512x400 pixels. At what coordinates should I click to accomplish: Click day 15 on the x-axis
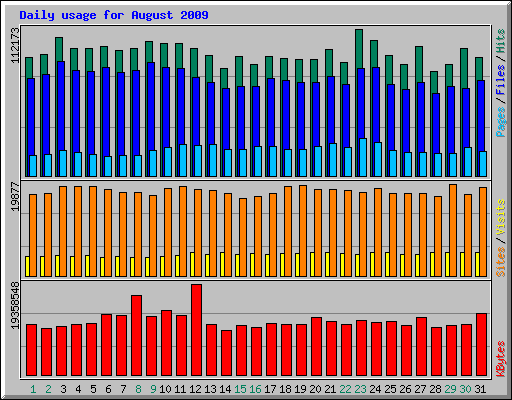tap(240, 389)
